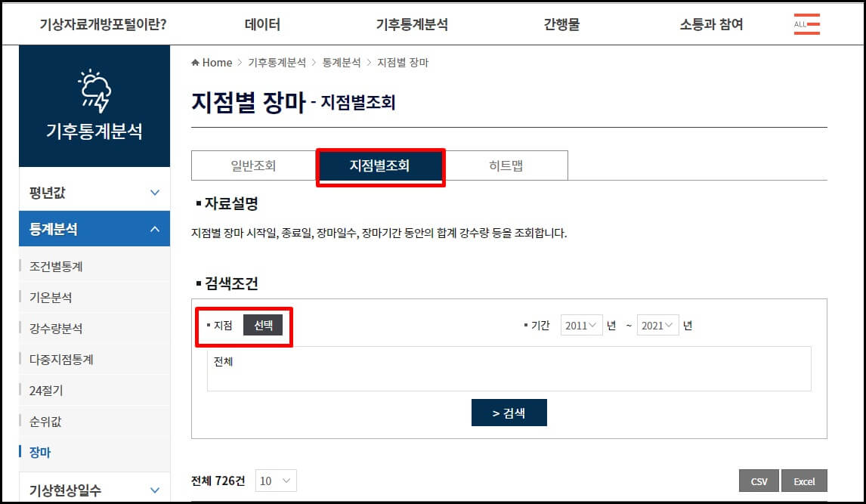Open the start year 2011 dropdown

pyautogui.click(x=580, y=325)
